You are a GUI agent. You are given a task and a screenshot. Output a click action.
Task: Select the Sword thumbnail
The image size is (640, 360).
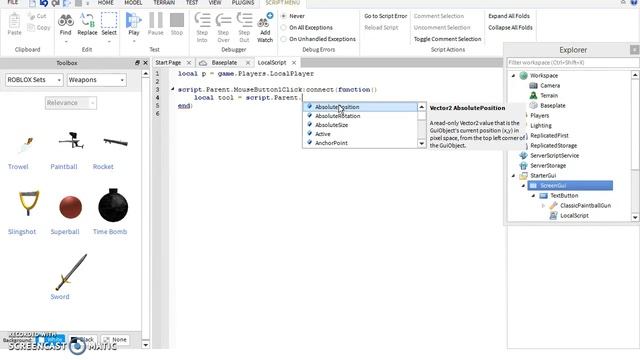click(x=71, y=272)
